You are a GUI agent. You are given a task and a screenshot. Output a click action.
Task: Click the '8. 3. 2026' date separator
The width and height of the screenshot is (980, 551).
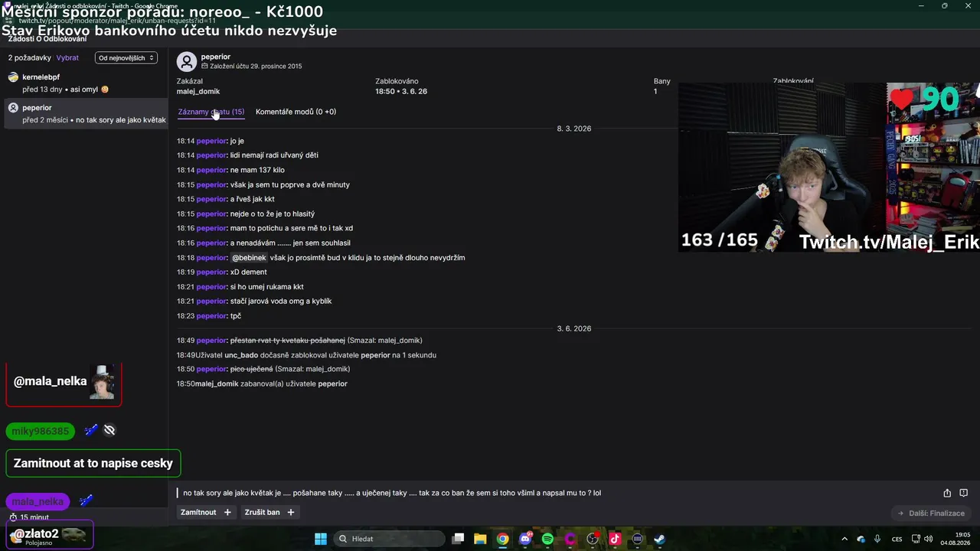574,129
